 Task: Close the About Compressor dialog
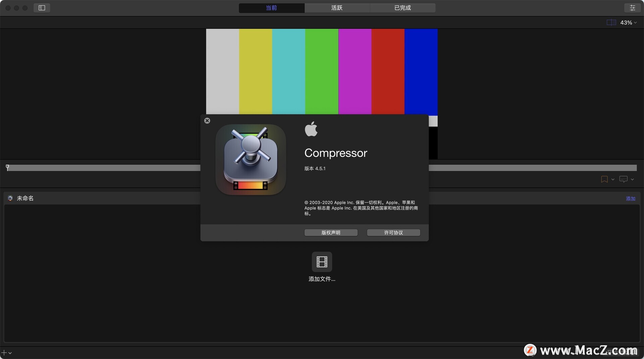(x=207, y=121)
